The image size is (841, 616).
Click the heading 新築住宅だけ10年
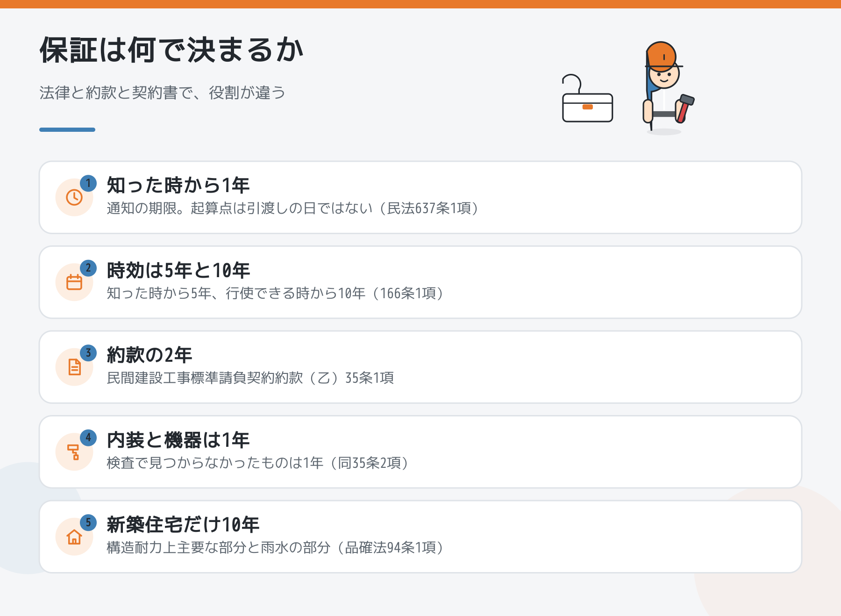[183, 525]
